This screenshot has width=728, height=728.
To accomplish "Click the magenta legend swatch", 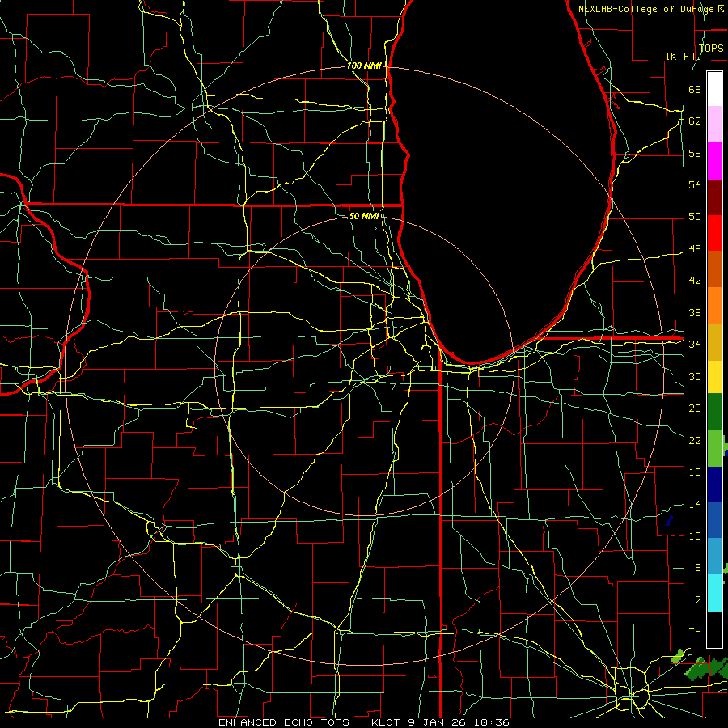I will 714,161.
